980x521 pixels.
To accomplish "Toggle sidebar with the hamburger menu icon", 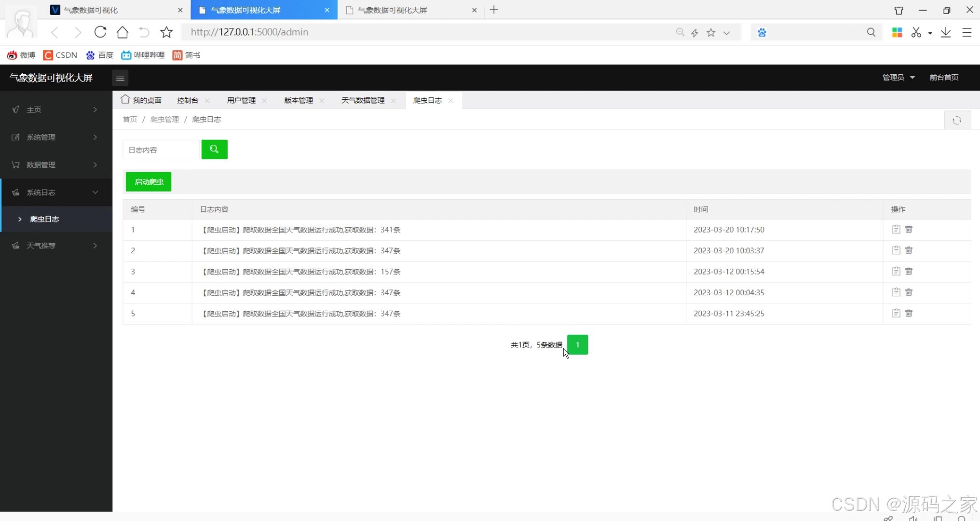I will [120, 78].
